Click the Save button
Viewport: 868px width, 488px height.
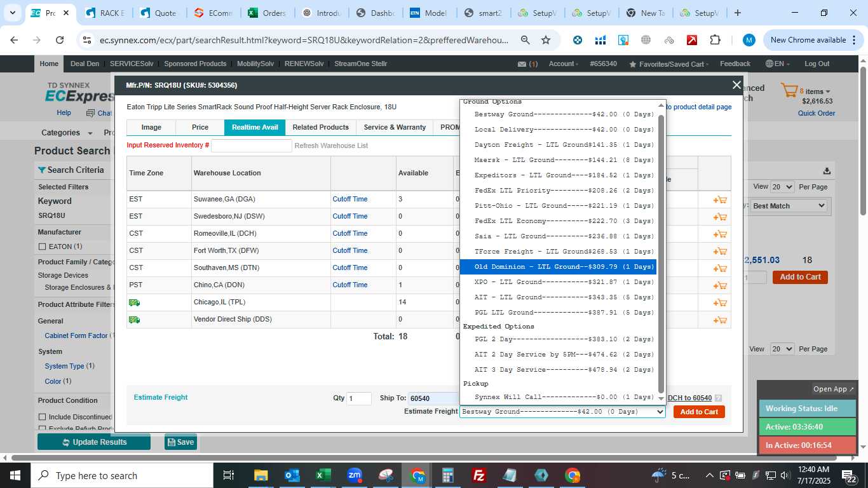pos(180,442)
